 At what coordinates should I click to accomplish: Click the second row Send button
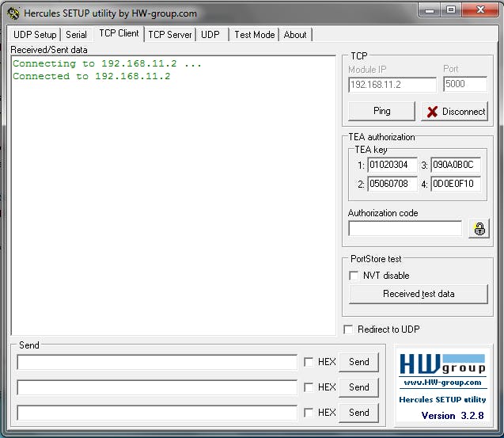point(358,387)
